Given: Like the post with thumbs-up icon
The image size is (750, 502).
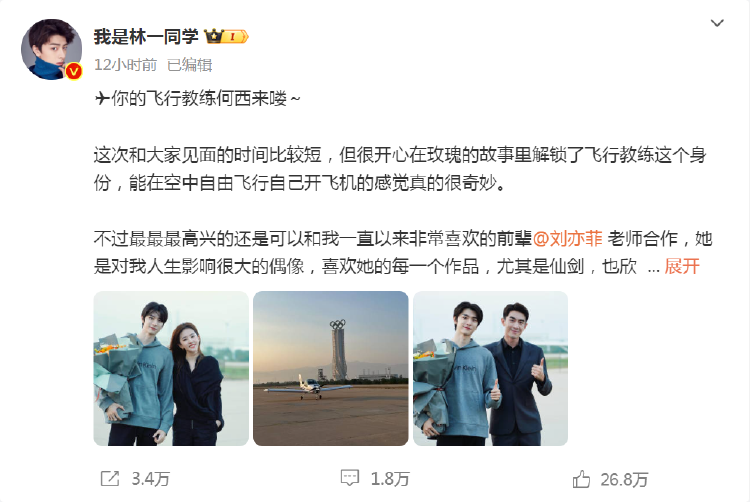Looking at the screenshot, I should point(581,479).
